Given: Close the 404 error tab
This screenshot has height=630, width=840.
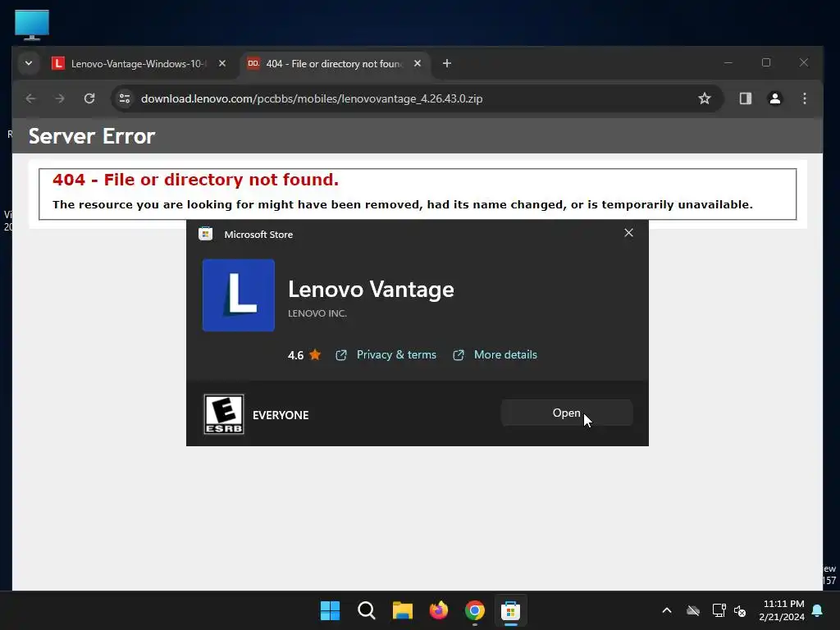Looking at the screenshot, I should click(x=418, y=63).
